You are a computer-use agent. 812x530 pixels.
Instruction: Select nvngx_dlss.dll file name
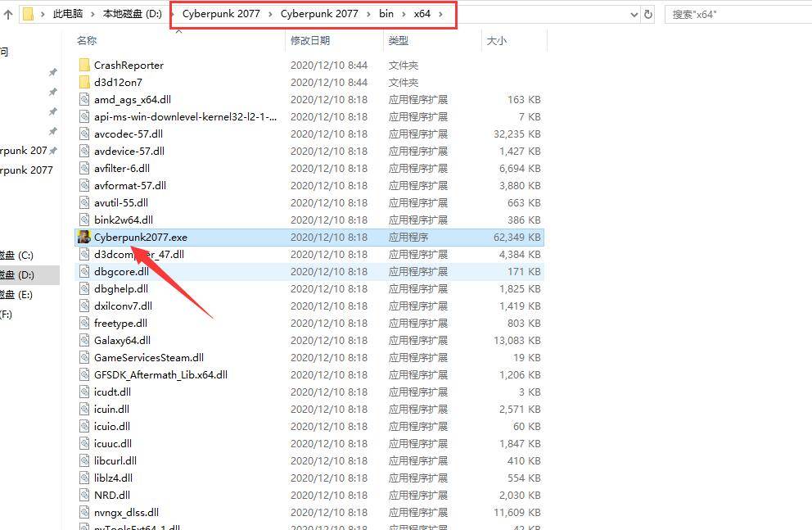click(x=126, y=512)
